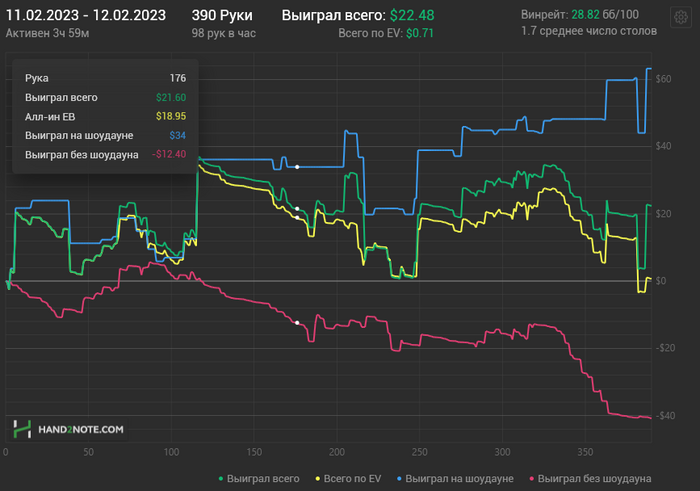Click the HAND2NOTE.COM logo
Screen dimensions: 700x491
pos(68,429)
